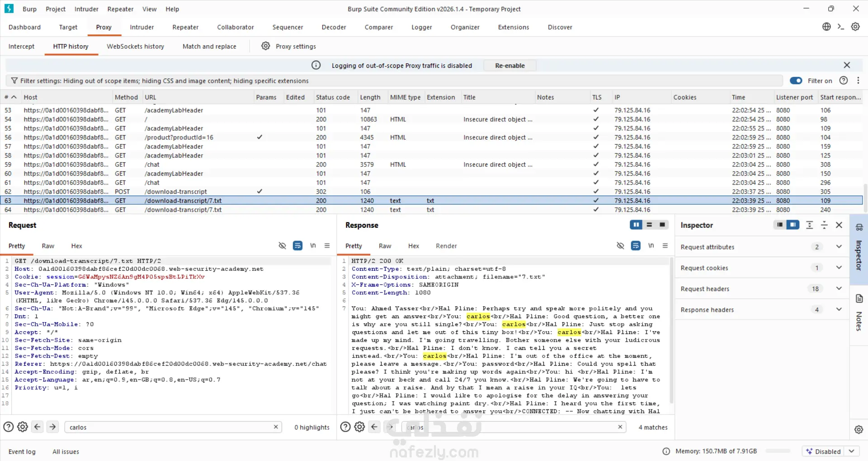Expand Request headers section

pyautogui.click(x=839, y=288)
